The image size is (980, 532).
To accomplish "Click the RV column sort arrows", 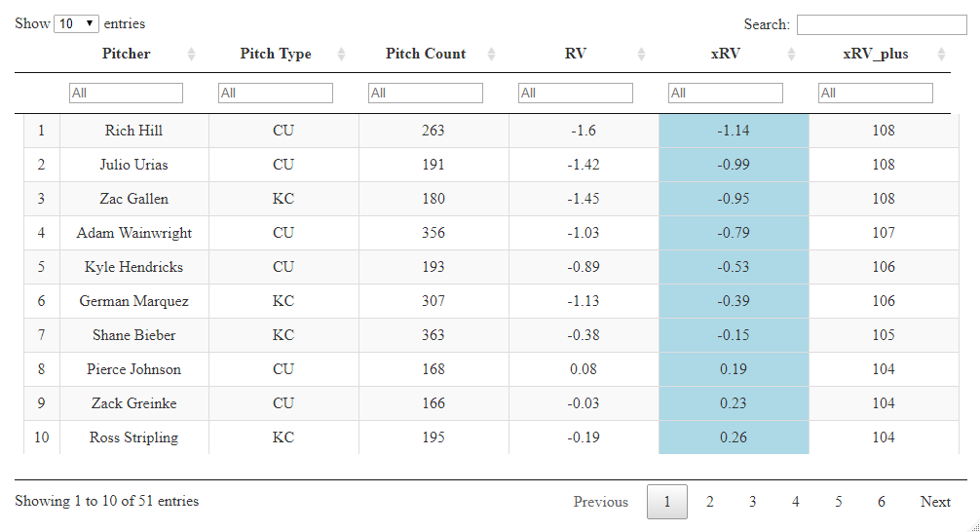I will click(x=641, y=55).
